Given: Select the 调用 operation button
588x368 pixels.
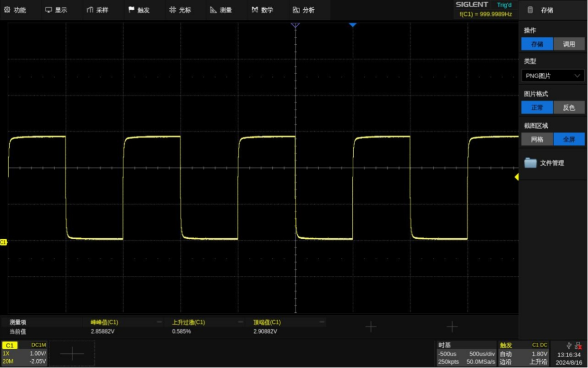Looking at the screenshot, I should point(569,44).
